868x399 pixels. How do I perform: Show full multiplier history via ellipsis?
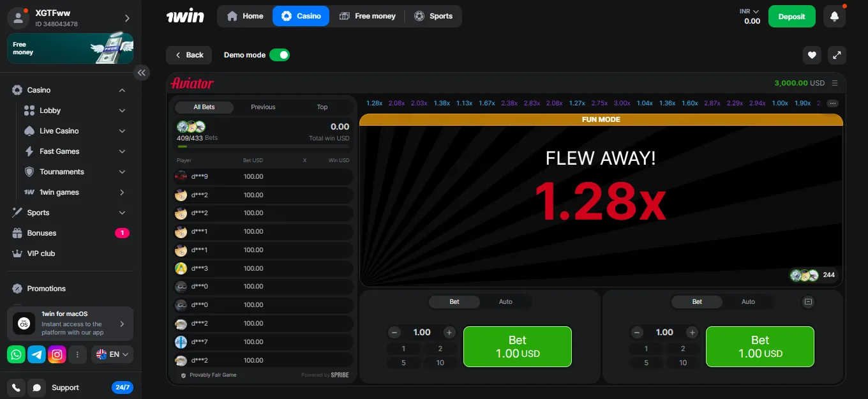832,103
